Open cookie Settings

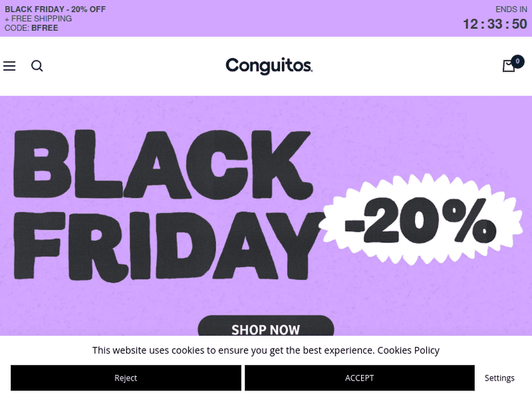click(x=499, y=378)
